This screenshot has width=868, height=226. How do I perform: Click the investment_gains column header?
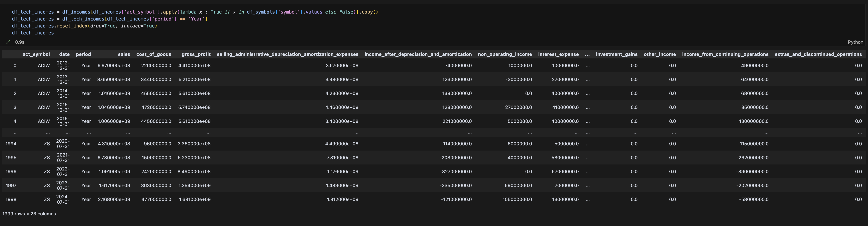(616, 54)
